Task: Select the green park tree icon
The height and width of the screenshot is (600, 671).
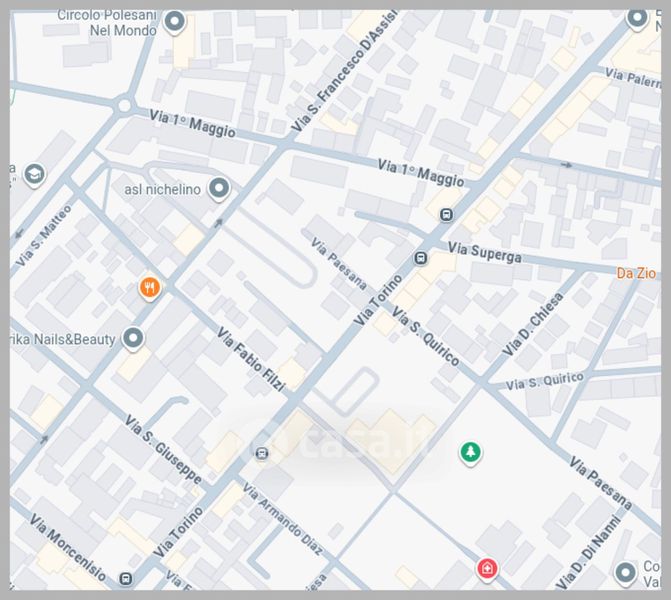Action: click(469, 453)
